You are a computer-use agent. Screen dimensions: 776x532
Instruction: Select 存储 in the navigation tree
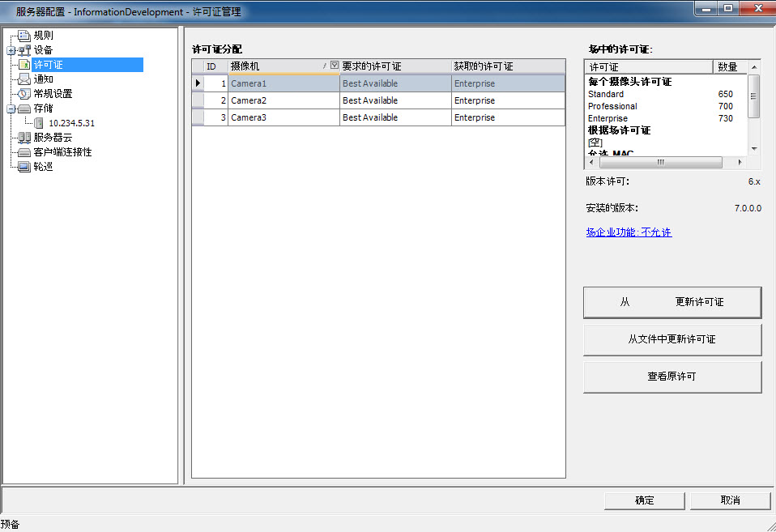point(43,109)
